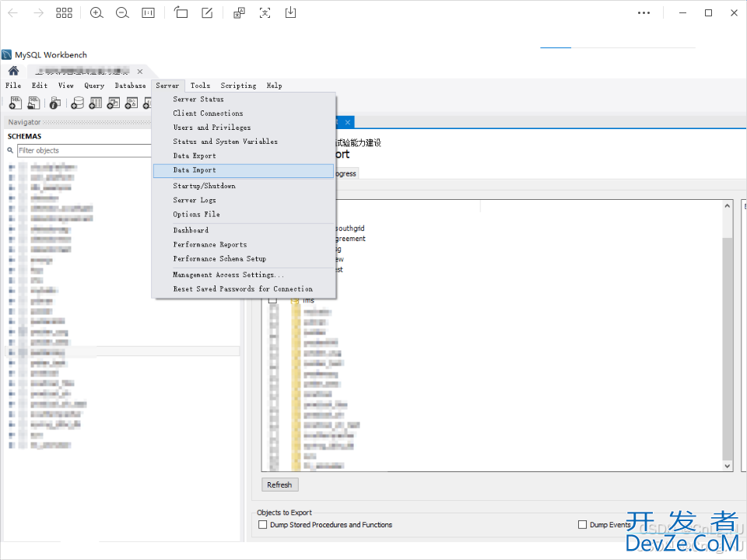Viewport: 747px width, 560px height.
Task: Go to the previous image with back arrow
Action: (13, 13)
